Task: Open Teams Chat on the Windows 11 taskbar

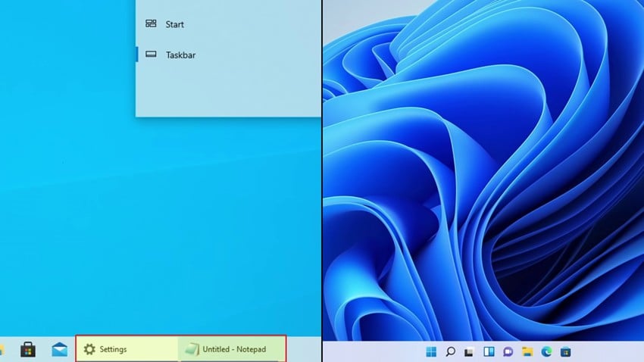Action: (508, 351)
